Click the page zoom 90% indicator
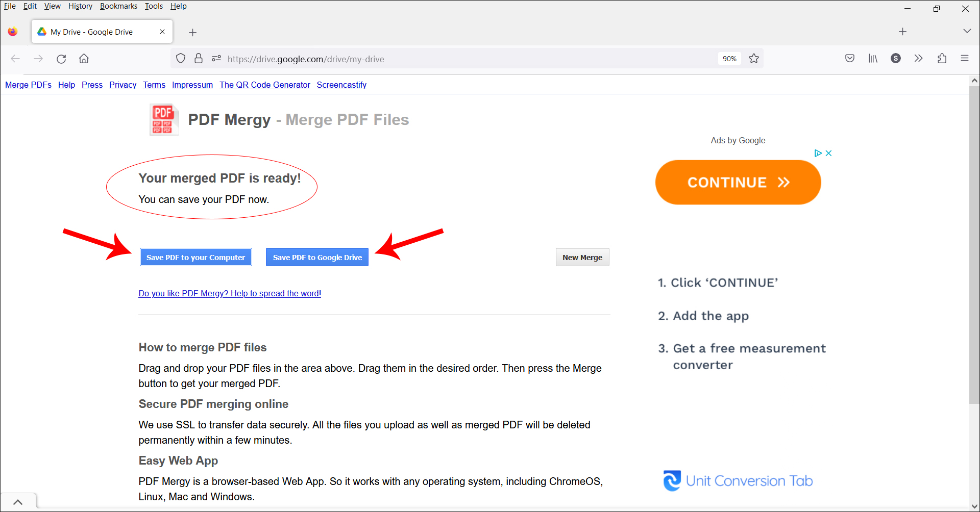 (x=729, y=59)
